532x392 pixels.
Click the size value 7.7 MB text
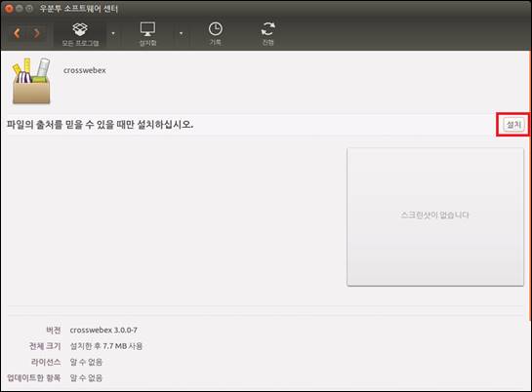[106, 346]
